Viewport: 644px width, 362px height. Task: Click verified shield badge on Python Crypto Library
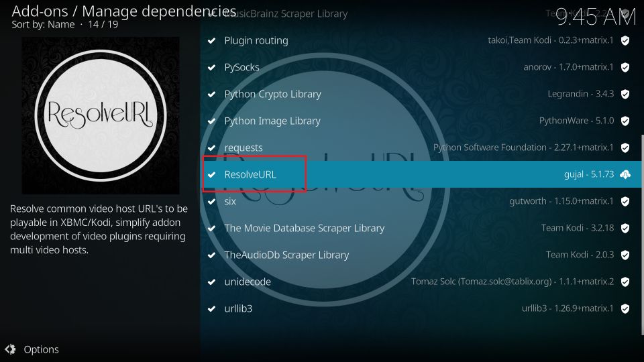click(x=625, y=94)
